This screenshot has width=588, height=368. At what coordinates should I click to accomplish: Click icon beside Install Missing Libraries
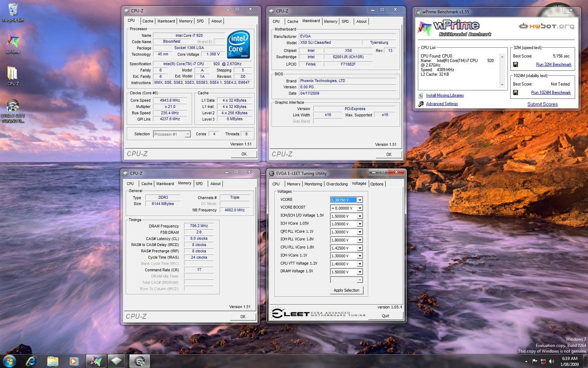[x=421, y=96]
